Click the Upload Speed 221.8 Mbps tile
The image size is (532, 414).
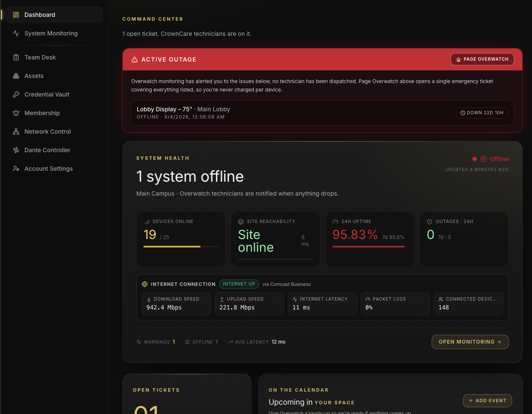(x=249, y=304)
